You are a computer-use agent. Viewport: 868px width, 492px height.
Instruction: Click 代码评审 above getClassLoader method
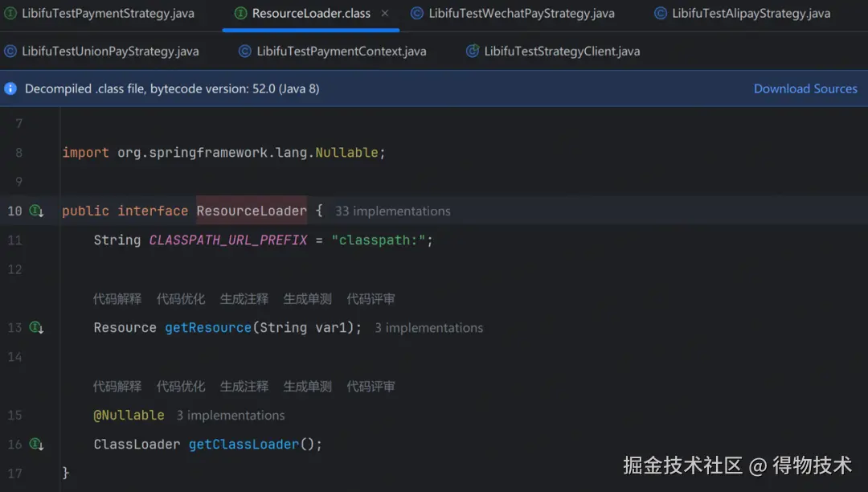pos(371,387)
